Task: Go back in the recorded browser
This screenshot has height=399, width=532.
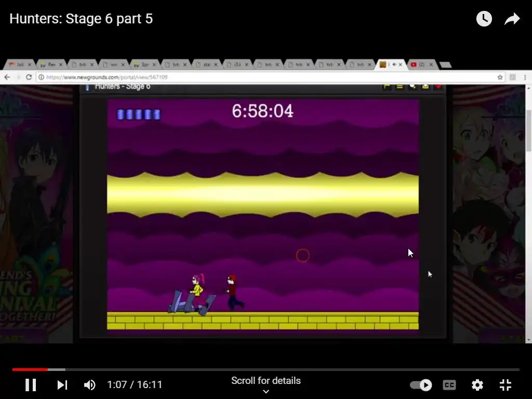Action: click(x=7, y=77)
